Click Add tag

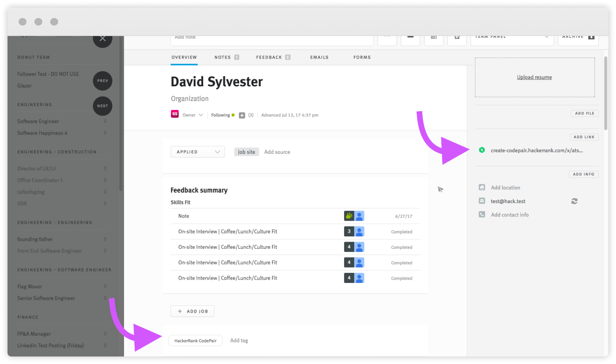pos(239,341)
